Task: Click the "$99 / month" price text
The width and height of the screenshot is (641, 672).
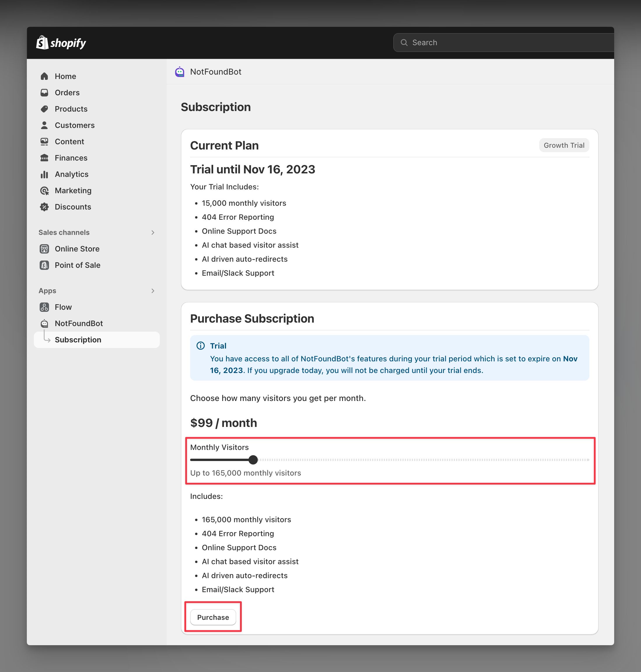Action: (x=223, y=423)
